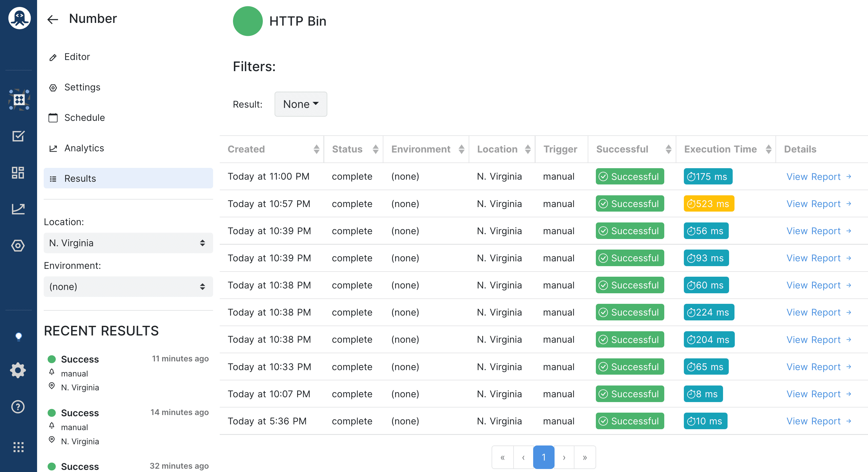Screen dimensions: 868x472
Task: Click the 175 ms execution time badge
Action: [x=708, y=177]
